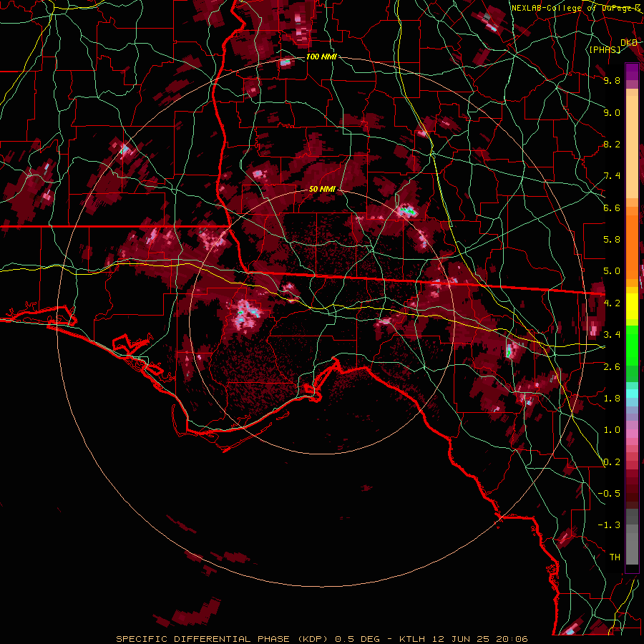Click the light peach segment of the color scale
Image resolution: width=644 pixels, height=644 pixels.
click(632, 148)
